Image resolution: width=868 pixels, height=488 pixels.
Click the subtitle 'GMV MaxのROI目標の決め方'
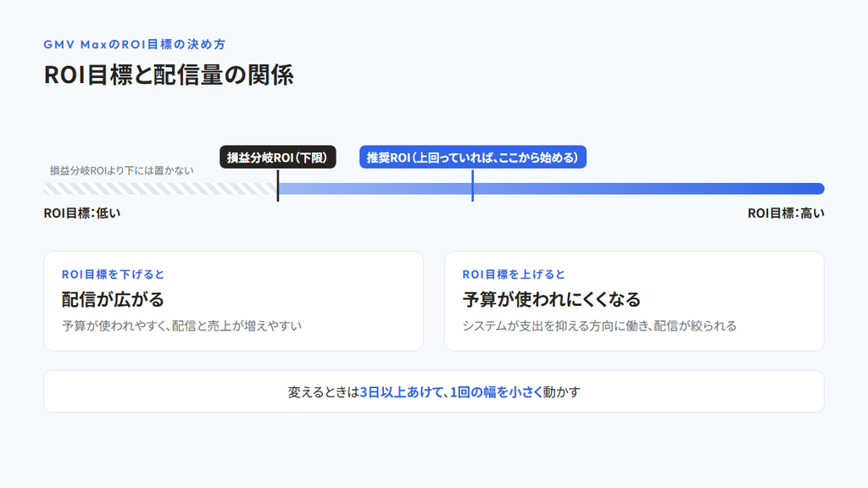click(x=135, y=44)
